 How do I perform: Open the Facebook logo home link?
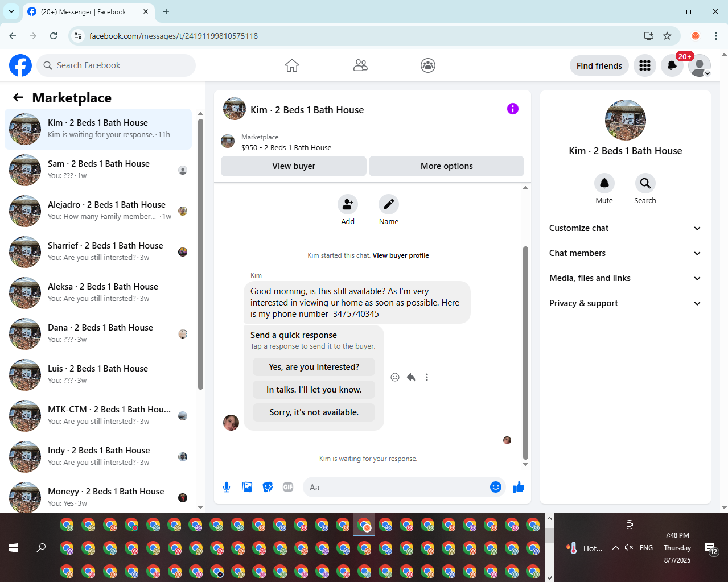[20, 65]
